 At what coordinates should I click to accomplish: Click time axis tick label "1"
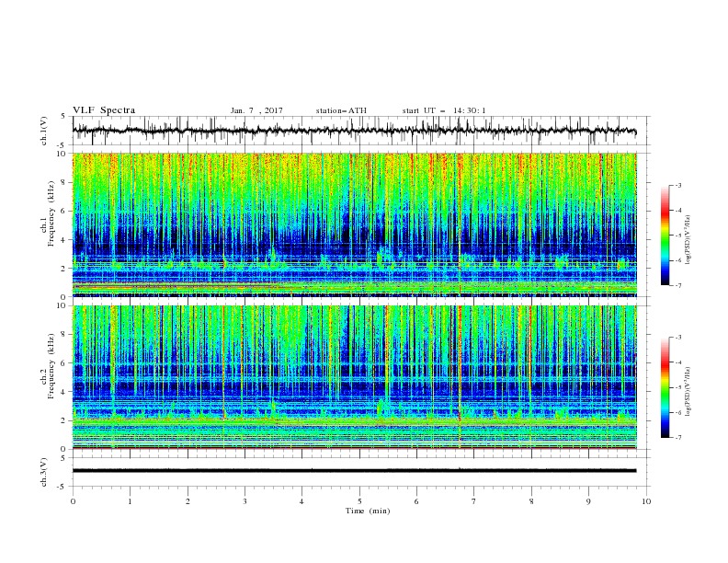pyautogui.click(x=130, y=501)
